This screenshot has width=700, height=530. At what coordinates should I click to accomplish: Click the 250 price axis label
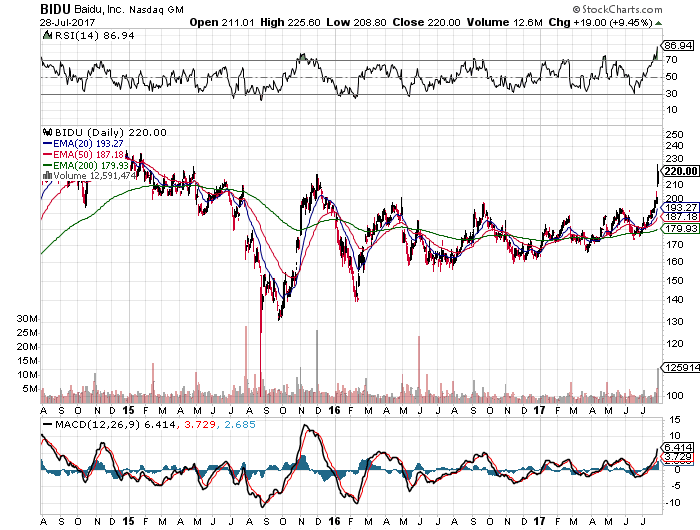674,134
